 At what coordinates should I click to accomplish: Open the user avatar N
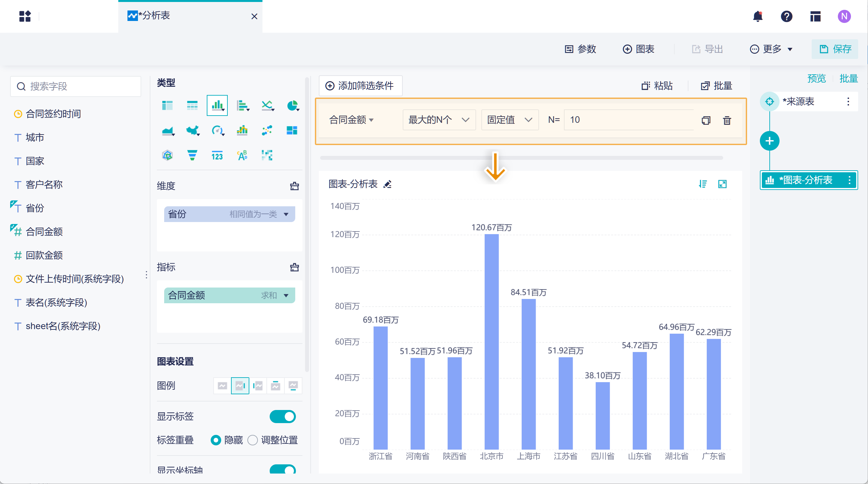click(844, 16)
